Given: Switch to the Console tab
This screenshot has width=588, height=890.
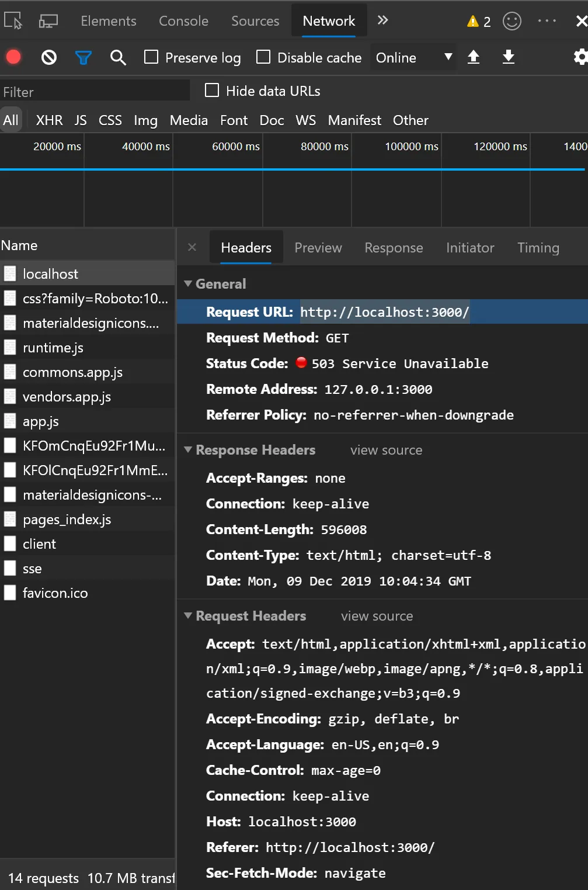Looking at the screenshot, I should (x=183, y=21).
